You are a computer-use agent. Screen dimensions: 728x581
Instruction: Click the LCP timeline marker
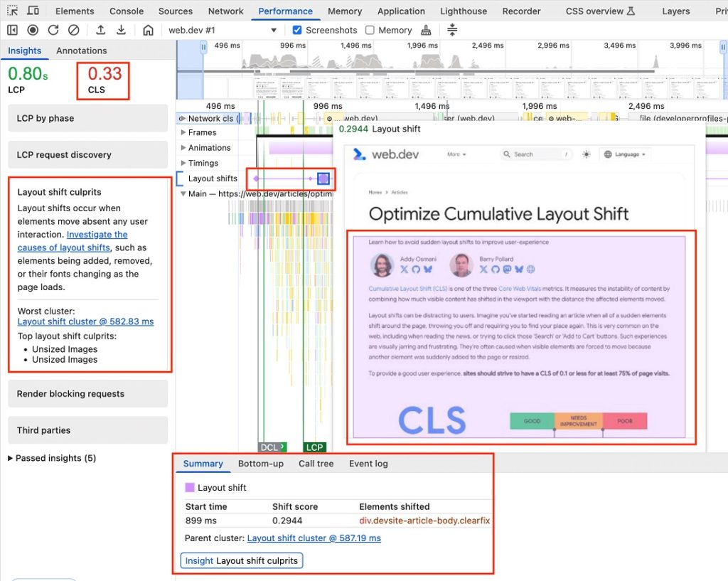[314, 447]
